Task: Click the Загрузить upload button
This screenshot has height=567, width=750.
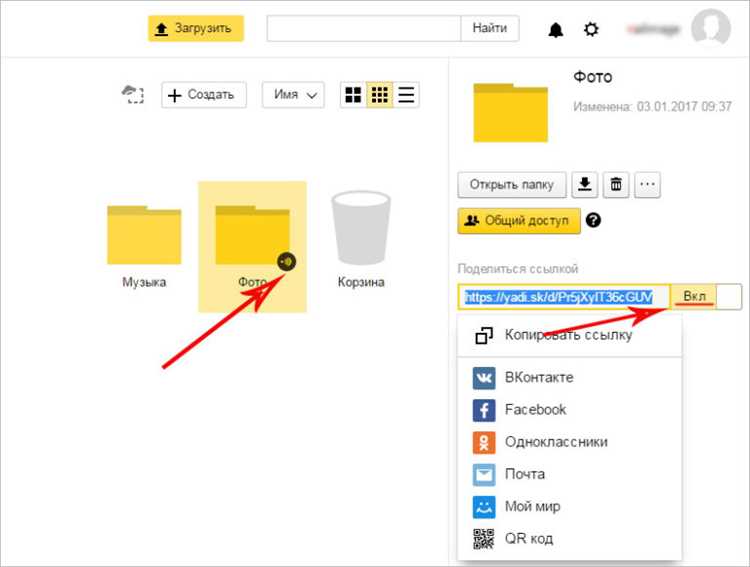Action: coord(195,28)
